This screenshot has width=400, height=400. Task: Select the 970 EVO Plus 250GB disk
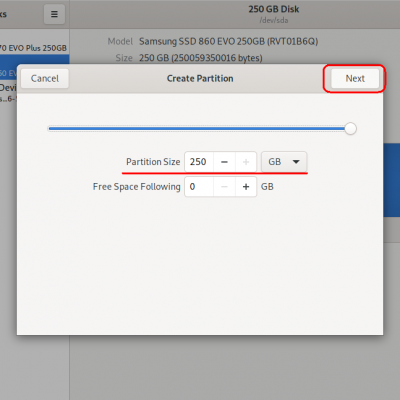click(x=33, y=48)
